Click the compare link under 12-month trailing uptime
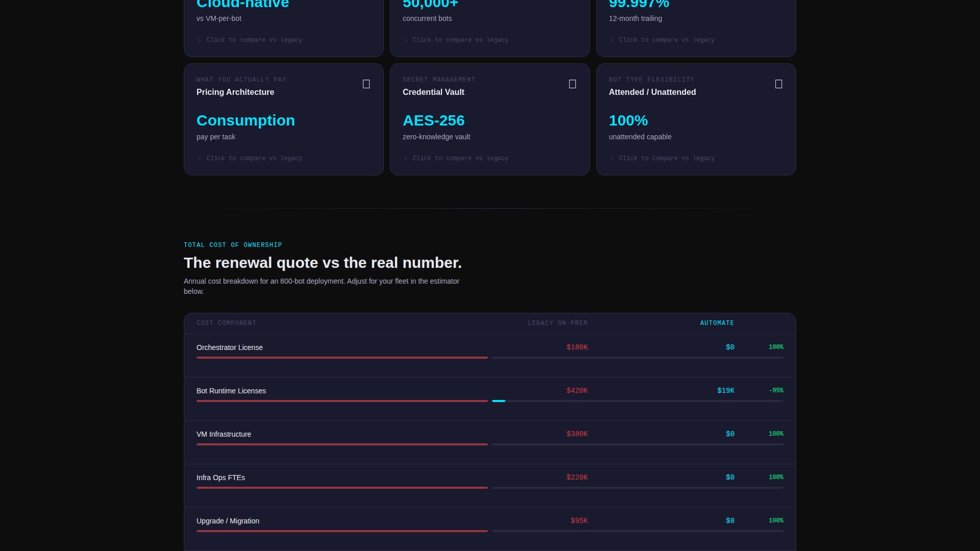 click(667, 40)
